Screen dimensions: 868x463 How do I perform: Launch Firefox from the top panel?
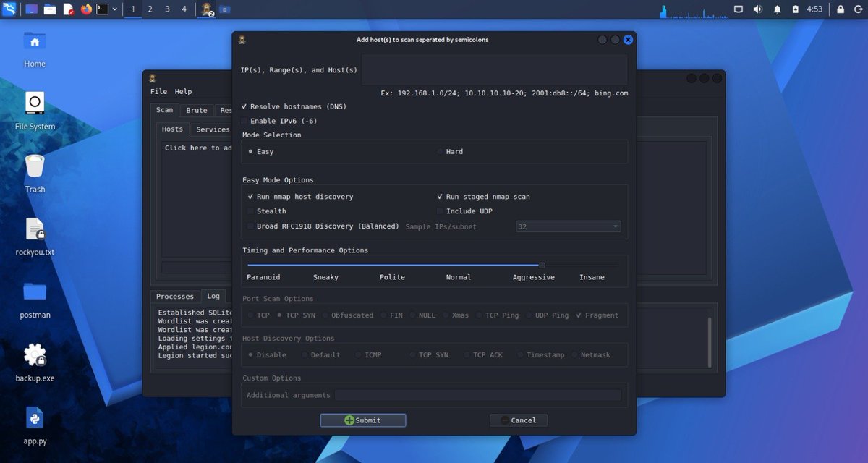point(87,9)
